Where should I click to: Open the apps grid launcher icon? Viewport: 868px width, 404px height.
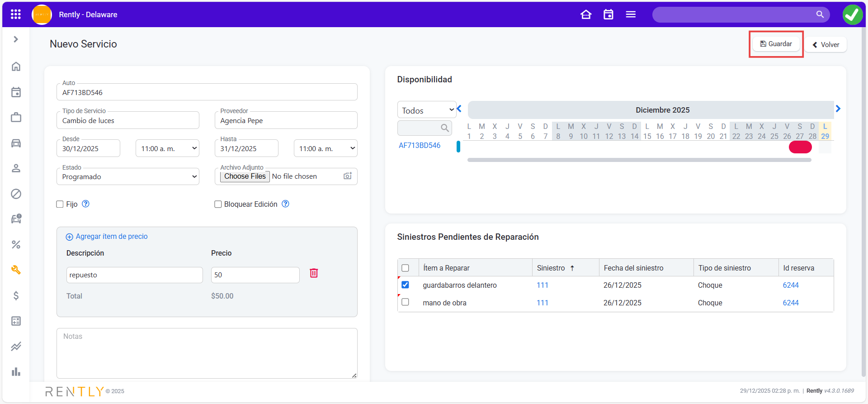coord(16,14)
